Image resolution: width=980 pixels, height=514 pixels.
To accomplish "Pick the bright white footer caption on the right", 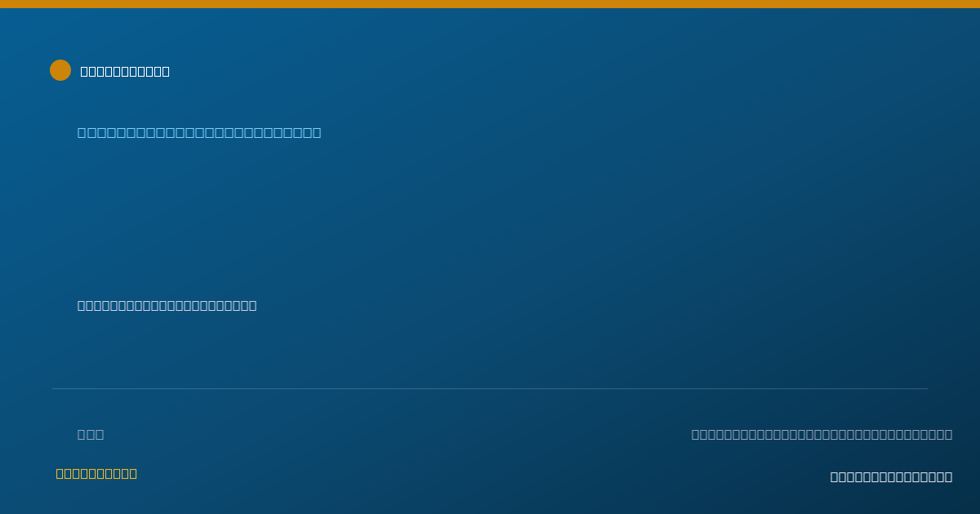I will (x=891, y=476).
